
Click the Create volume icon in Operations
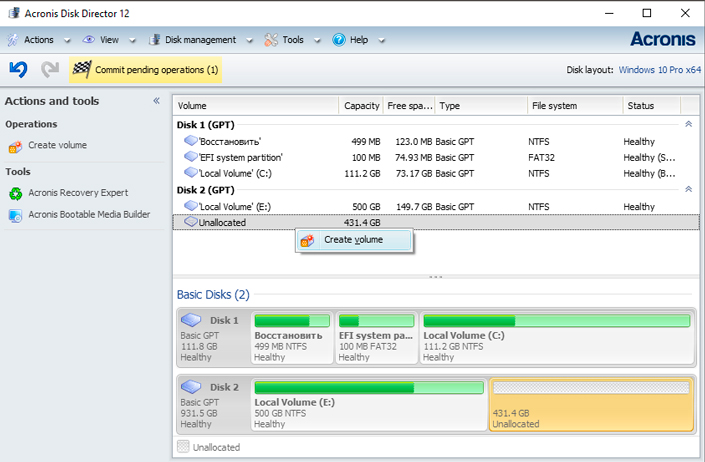pos(15,147)
